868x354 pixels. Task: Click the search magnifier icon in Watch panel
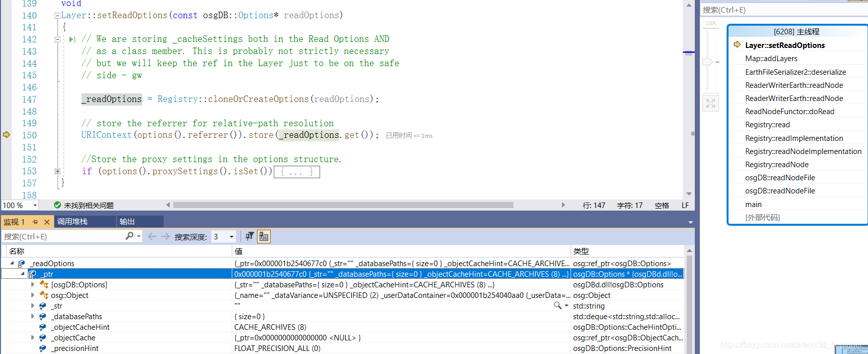pyautogui.click(x=130, y=236)
